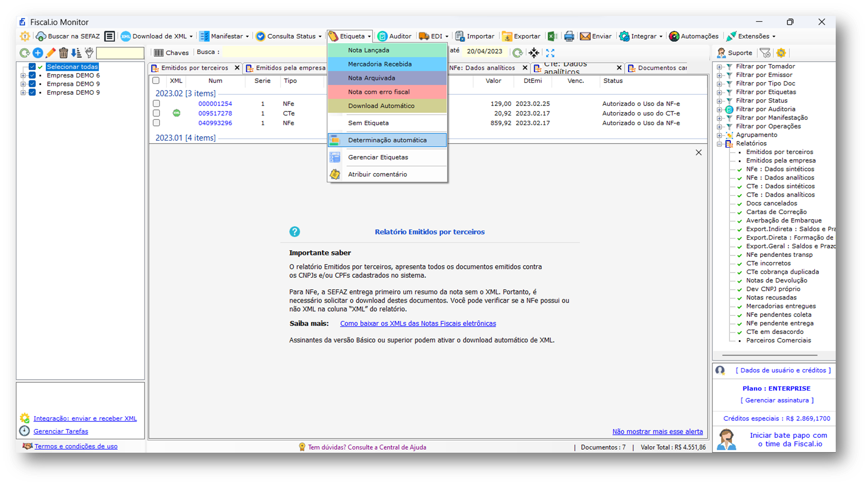Click the settings gear icon before Buscar na SEFAZ
This screenshot has height=485, width=868.
click(x=25, y=36)
